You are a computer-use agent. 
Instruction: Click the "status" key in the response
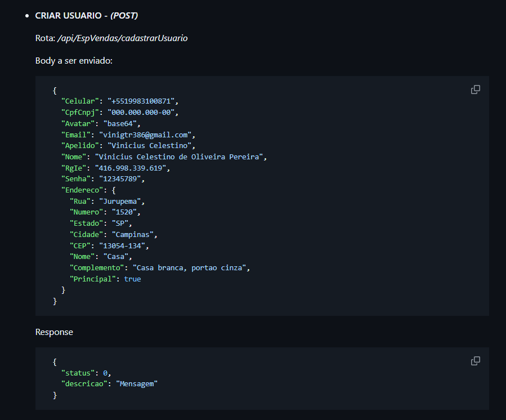click(78, 373)
